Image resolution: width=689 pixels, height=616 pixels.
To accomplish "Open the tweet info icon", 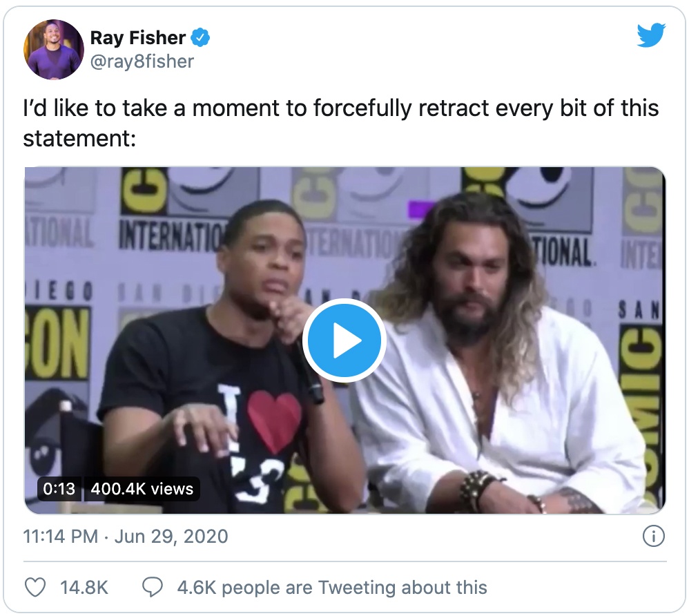I will pyautogui.click(x=653, y=536).
